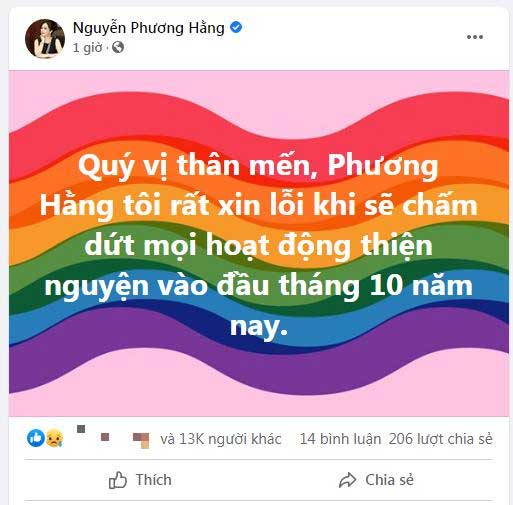This screenshot has height=505, width=513.
Task: Click the second blurred reactor name
Action: click(x=105, y=437)
